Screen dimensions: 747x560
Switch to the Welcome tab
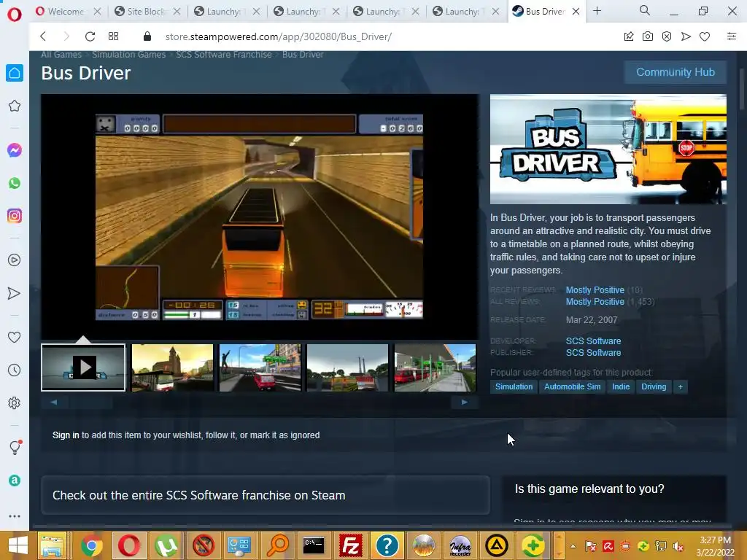[x=66, y=11]
